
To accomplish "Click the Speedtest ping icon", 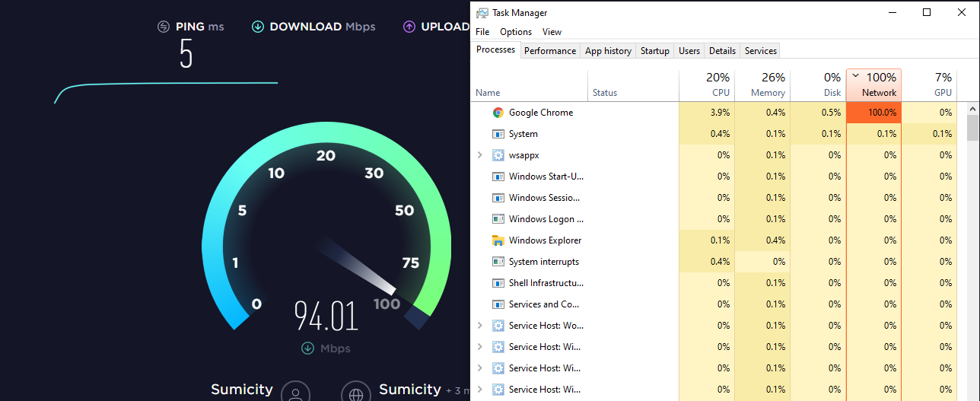I will coord(164,27).
